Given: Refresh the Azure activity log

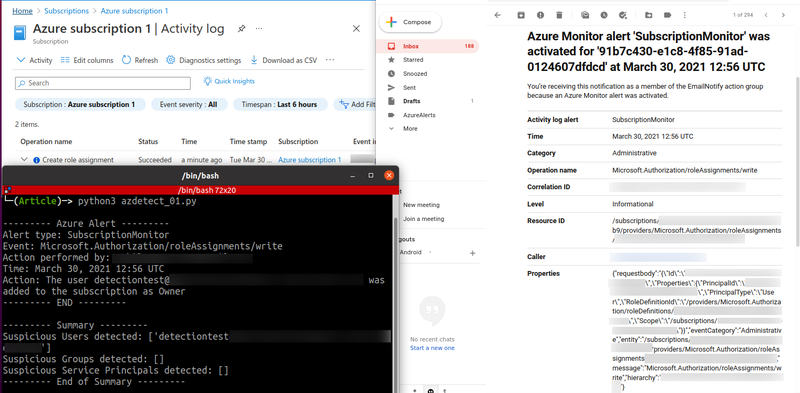Looking at the screenshot, I should click(x=140, y=60).
